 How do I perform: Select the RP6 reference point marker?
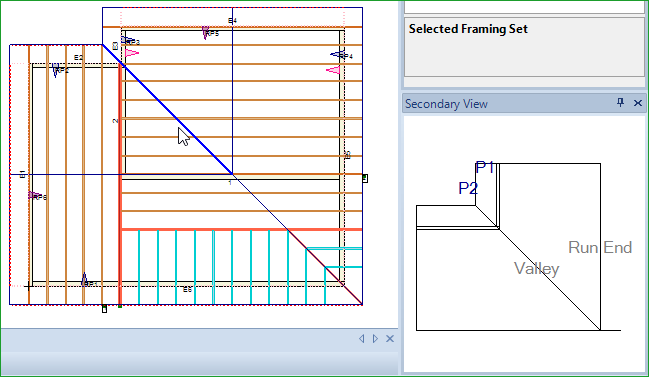tap(34, 195)
